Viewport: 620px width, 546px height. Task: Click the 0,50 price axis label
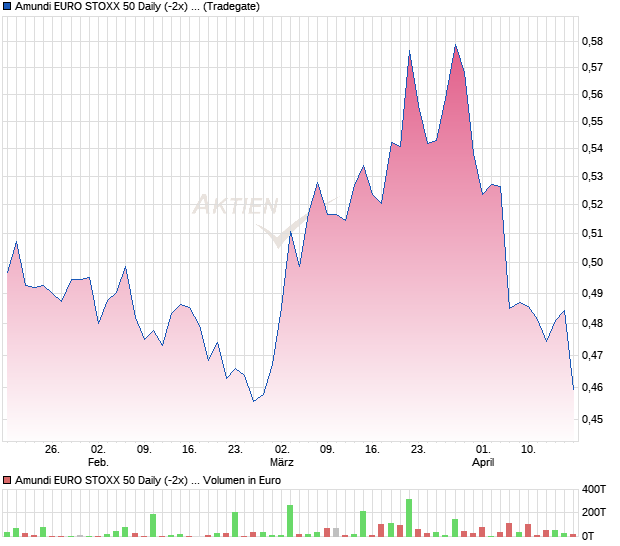(x=592, y=263)
